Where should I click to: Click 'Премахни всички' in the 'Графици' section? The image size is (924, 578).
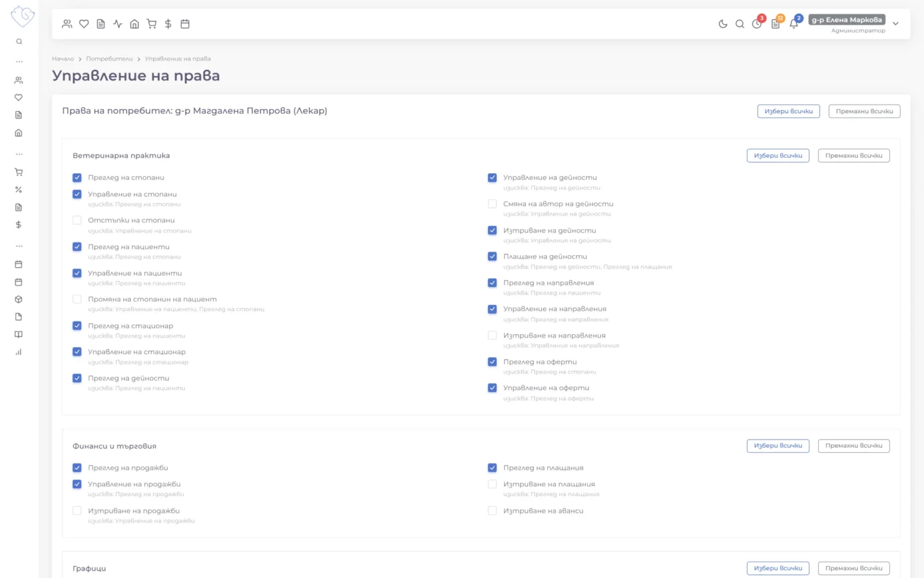click(854, 568)
